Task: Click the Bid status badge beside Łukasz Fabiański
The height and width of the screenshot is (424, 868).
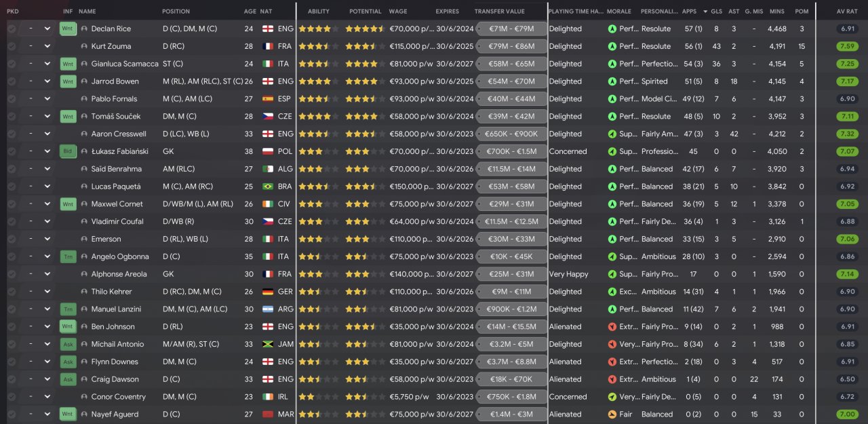Action: (x=67, y=151)
